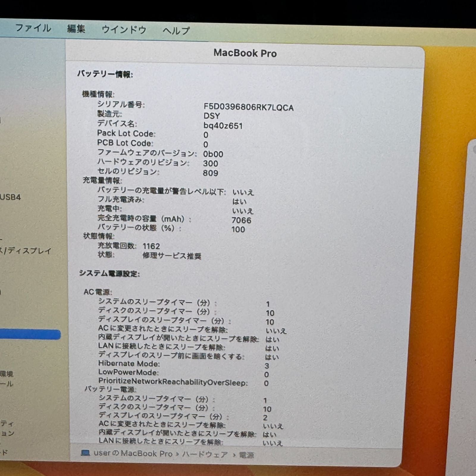Click the 状態情報 heading
Viewport: 476px width, 476px height.
point(99,236)
